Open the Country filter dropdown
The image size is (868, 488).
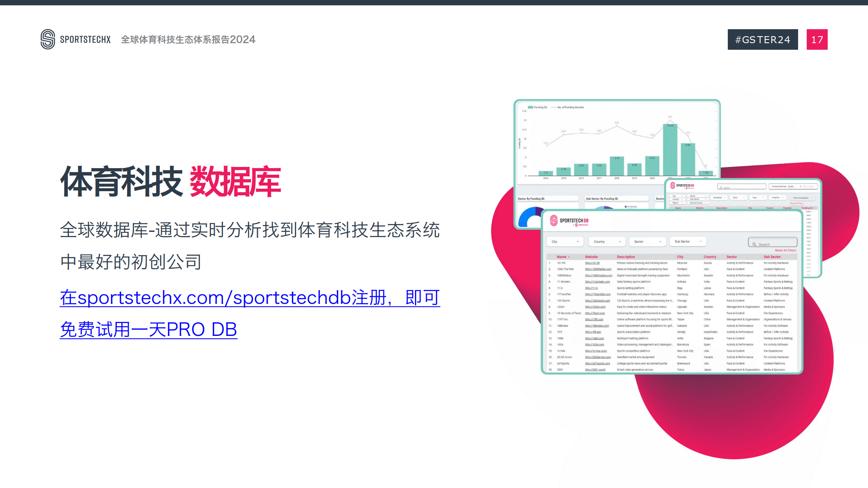click(x=607, y=242)
